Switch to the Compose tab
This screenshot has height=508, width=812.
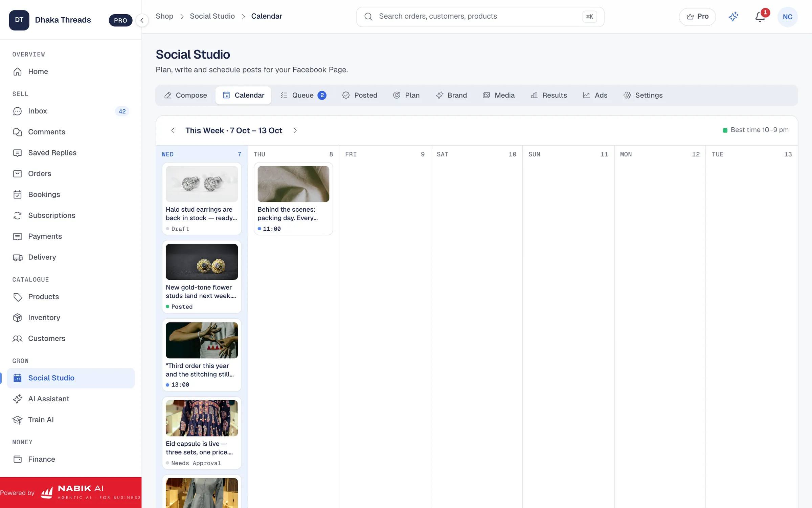click(x=185, y=96)
